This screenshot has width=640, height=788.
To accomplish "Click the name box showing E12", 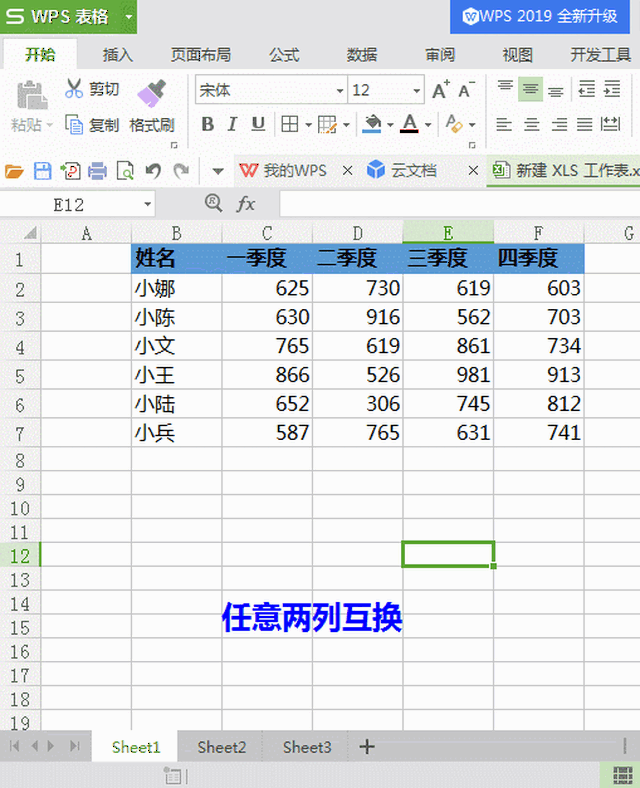I will 69,205.
